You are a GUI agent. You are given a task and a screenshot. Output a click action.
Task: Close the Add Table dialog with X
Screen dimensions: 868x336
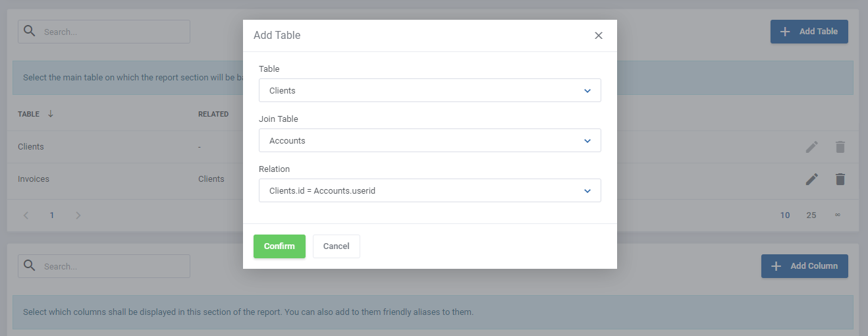[x=599, y=36]
